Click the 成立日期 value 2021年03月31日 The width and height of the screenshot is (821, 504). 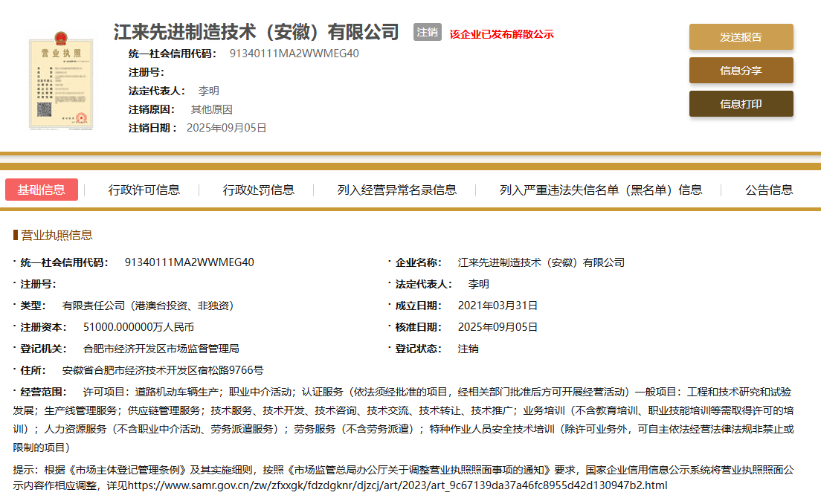click(x=498, y=306)
